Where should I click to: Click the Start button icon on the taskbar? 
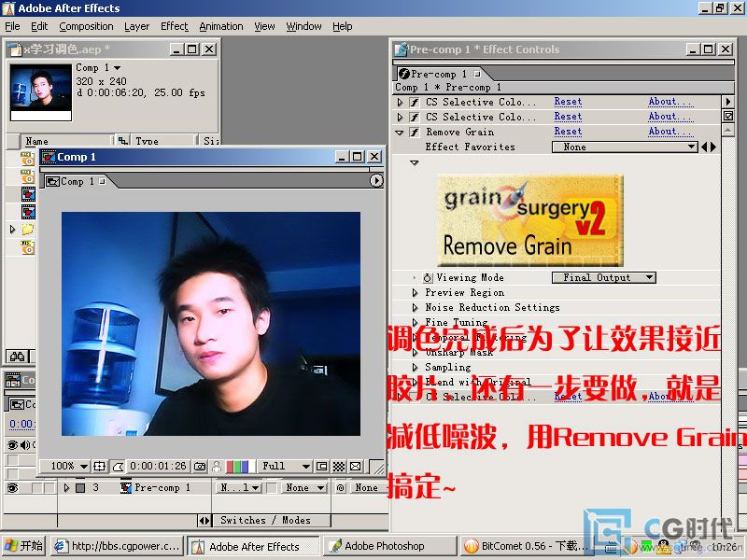click(x=24, y=546)
